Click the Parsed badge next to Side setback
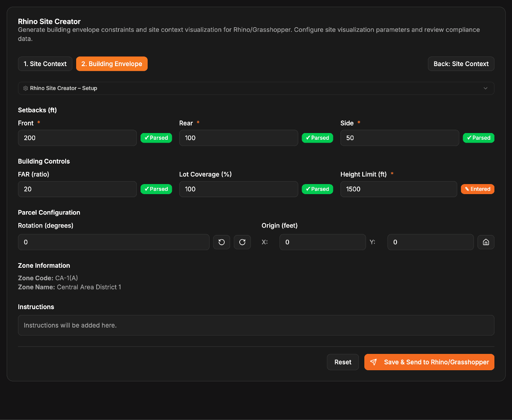The image size is (512, 420). 479,138
